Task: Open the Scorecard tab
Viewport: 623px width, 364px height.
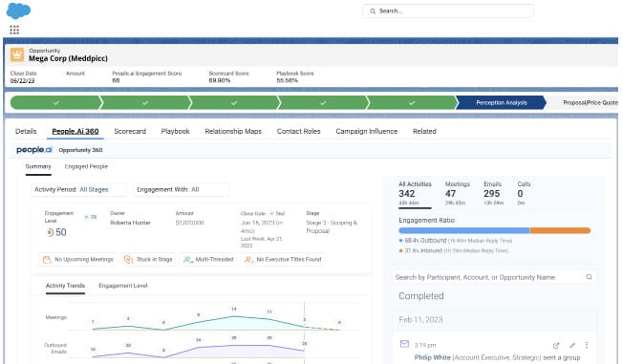Action: [130, 131]
